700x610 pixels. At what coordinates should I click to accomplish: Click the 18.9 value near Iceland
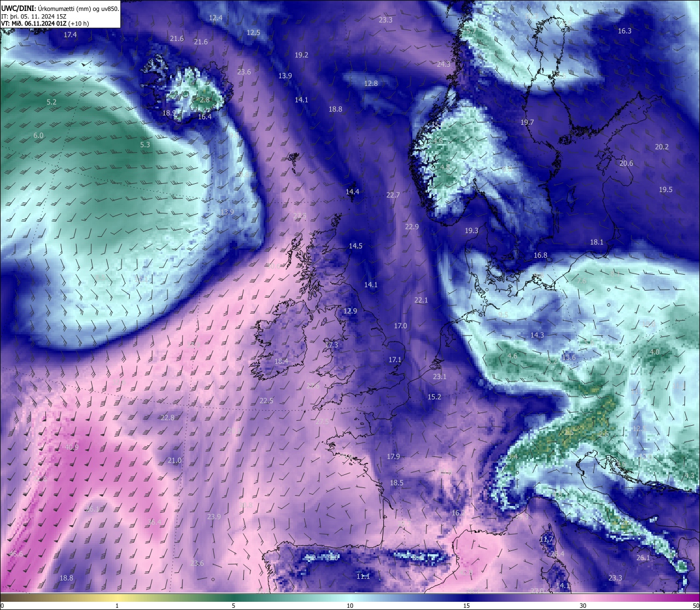click(169, 113)
